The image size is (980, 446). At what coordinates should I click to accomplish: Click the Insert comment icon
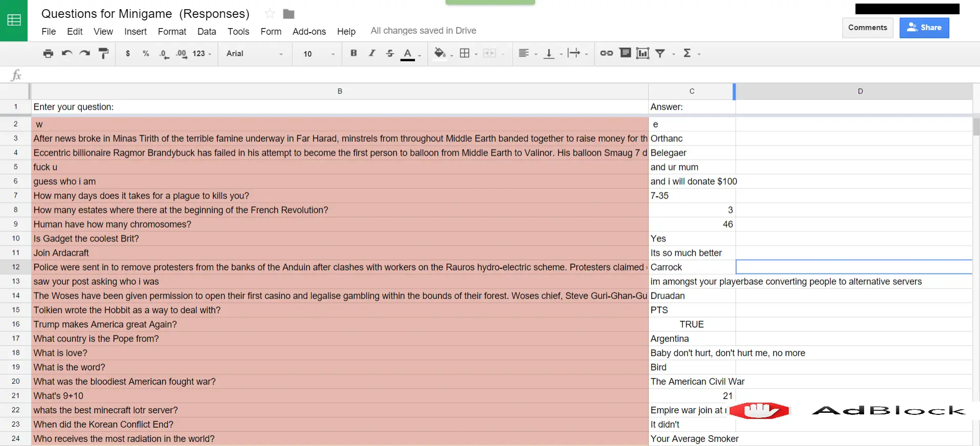pos(625,53)
